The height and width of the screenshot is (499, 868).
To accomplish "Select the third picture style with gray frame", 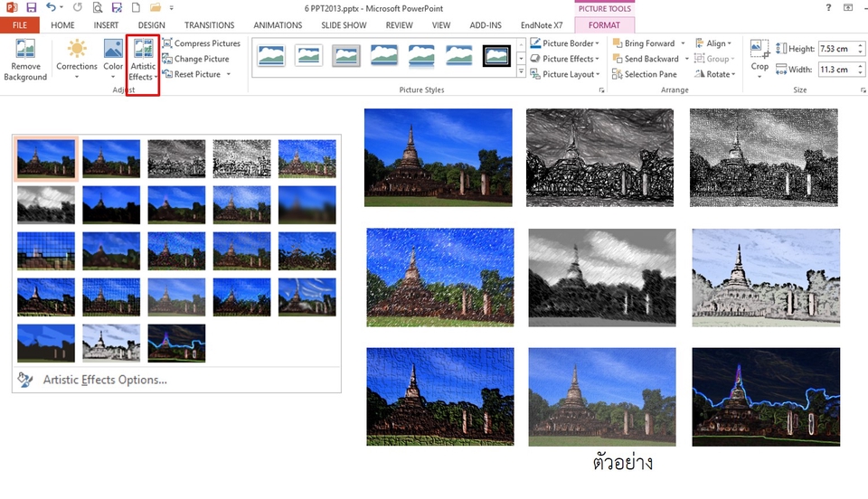I will 346,55.
